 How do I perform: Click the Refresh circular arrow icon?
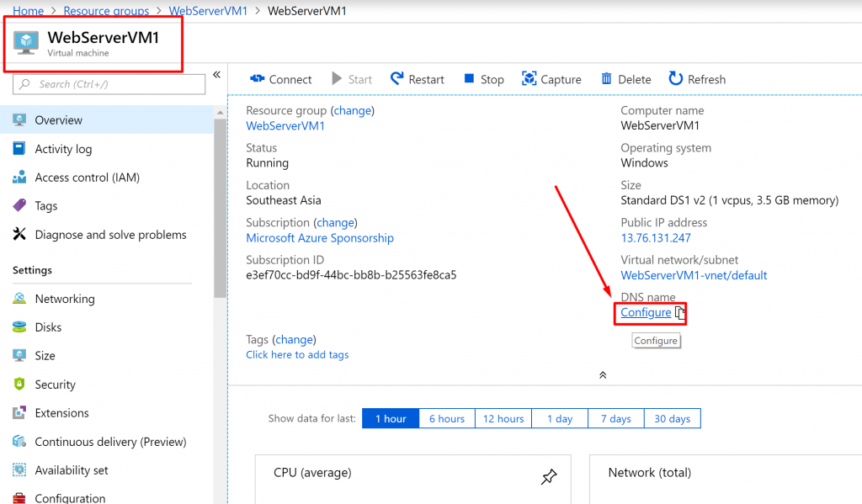click(x=675, y=78)
